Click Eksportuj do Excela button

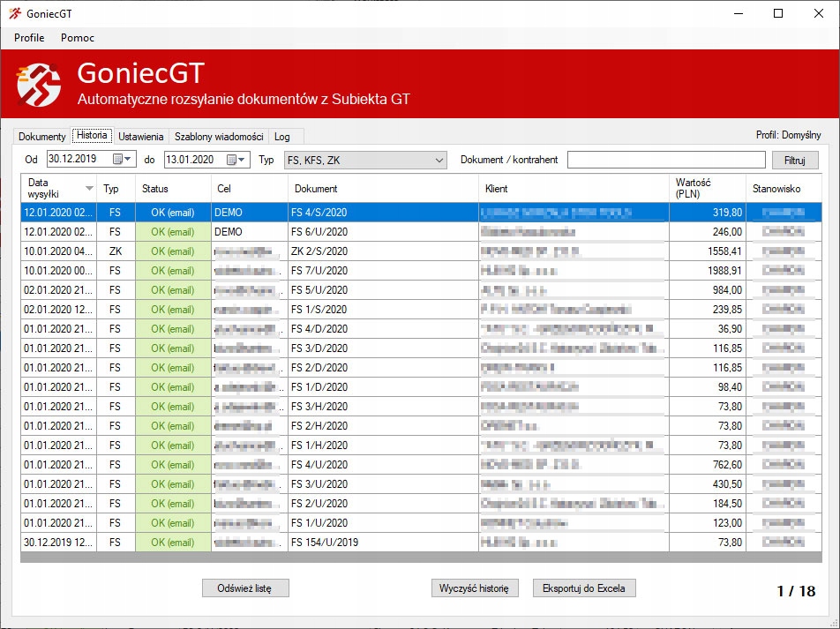click(x=583, y=588)
